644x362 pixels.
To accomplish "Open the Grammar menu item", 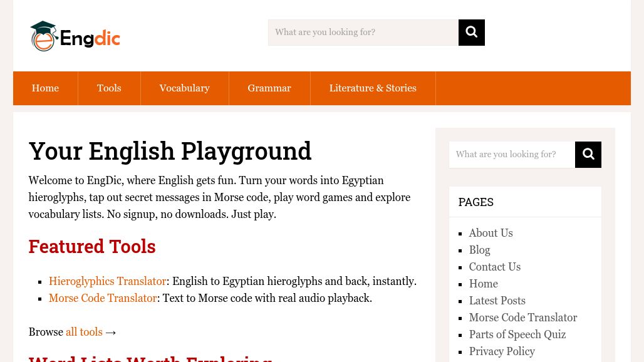I will 269,88.
